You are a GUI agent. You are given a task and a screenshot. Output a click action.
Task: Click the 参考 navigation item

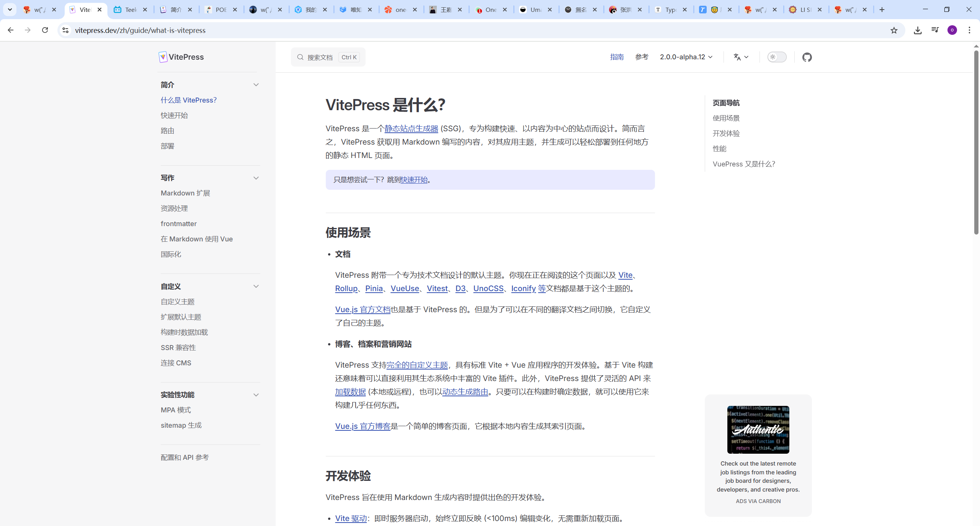point(642,57)
